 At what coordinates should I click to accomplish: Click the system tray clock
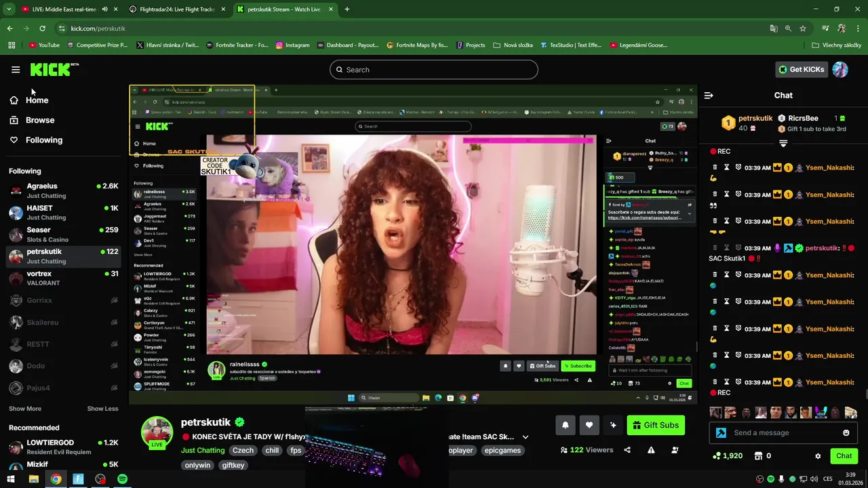pyautogui.click(x=850, y=479)
